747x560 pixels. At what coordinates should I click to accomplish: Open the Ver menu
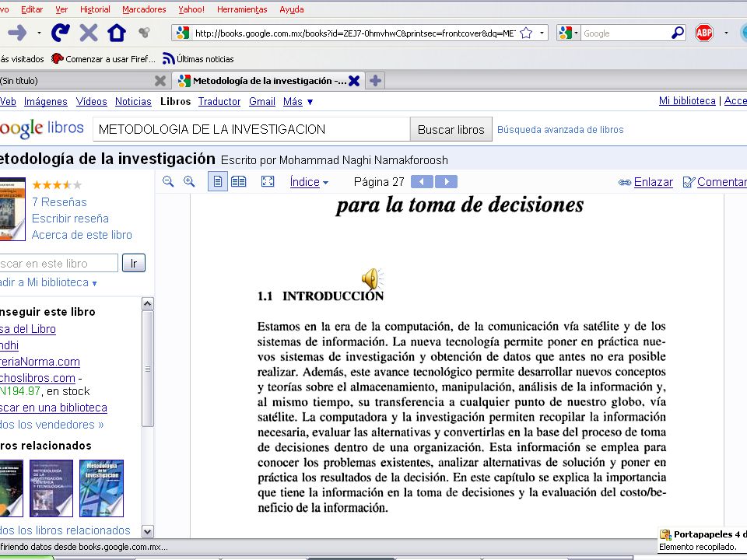point(61,9)
